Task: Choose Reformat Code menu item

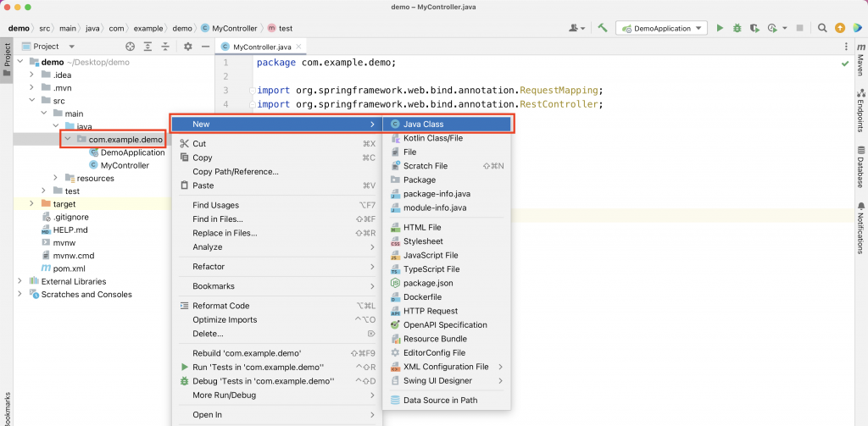Action: 277,306
